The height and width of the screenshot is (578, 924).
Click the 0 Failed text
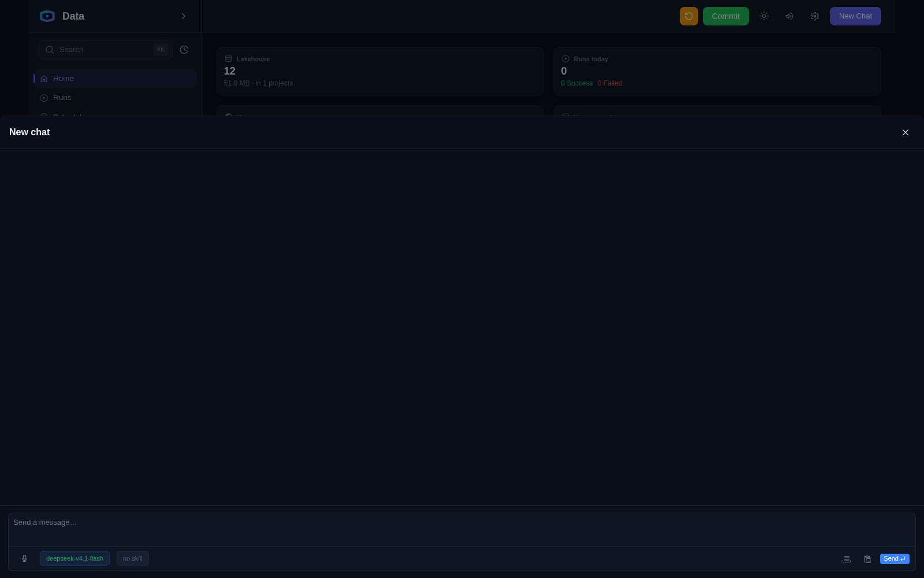[610, 83]
